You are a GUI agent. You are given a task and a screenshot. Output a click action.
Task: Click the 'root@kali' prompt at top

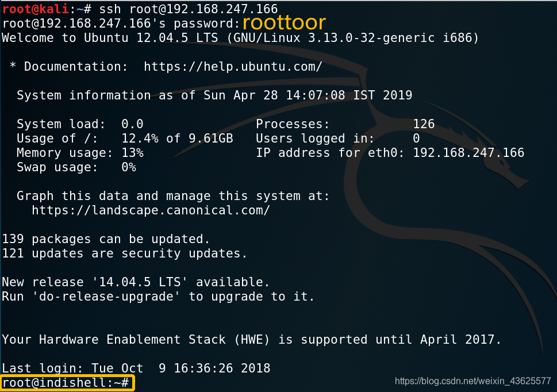[x=35, y=9]
